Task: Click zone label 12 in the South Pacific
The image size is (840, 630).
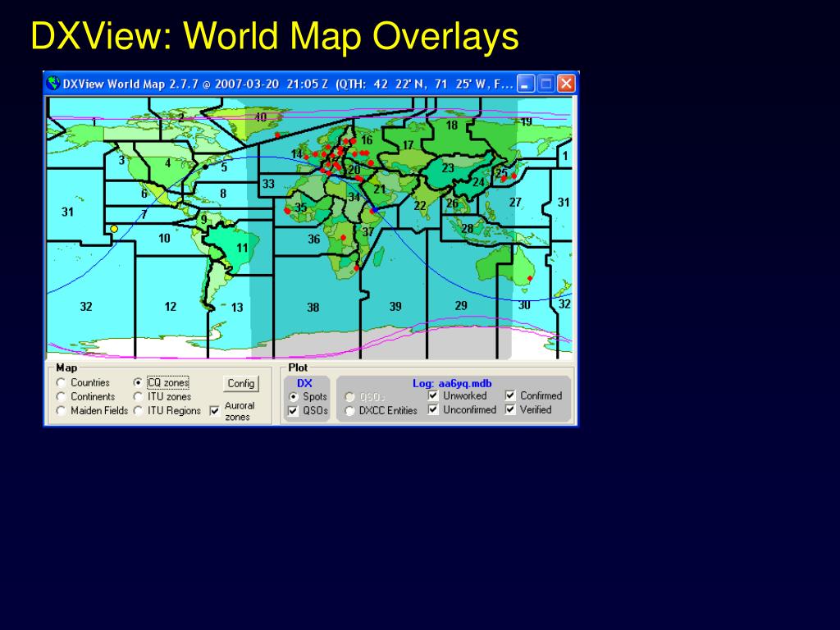Action: tap(171, 307)
